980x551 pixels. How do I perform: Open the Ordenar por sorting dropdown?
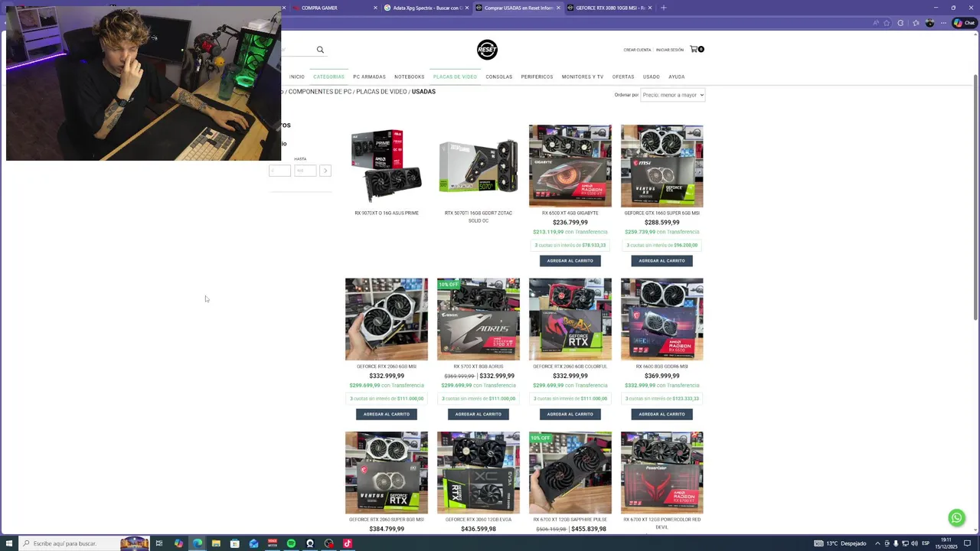point(672,95)
